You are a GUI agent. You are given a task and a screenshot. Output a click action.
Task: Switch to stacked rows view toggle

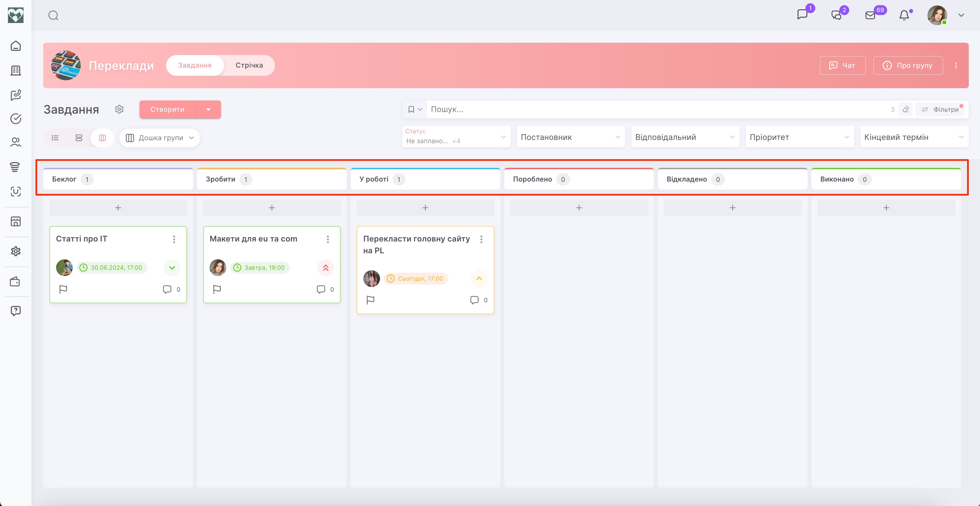tap(79, 138)
